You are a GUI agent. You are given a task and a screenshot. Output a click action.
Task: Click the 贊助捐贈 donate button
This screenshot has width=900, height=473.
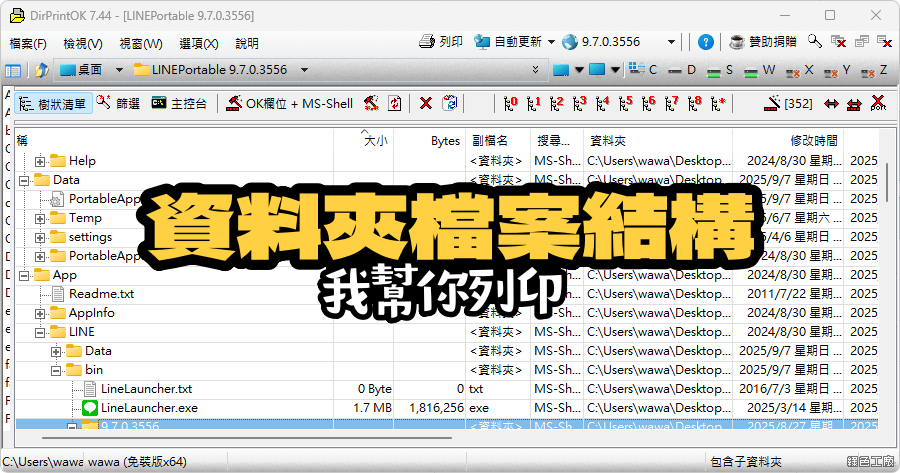coord(763,42)
